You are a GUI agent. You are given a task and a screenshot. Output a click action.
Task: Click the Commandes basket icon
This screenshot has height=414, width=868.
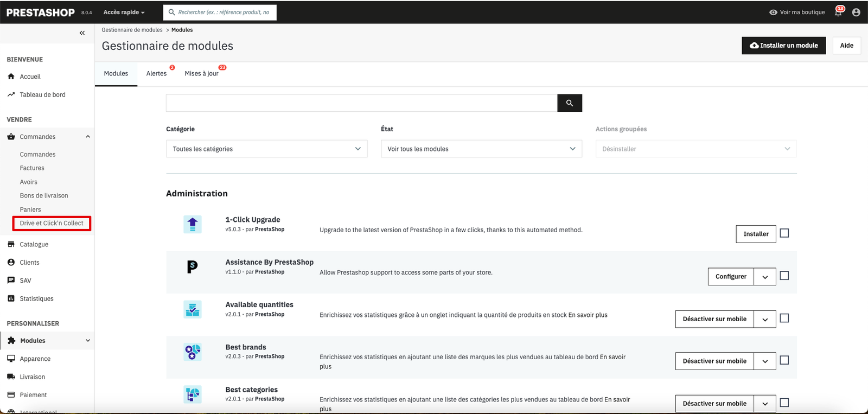(11, 137)
